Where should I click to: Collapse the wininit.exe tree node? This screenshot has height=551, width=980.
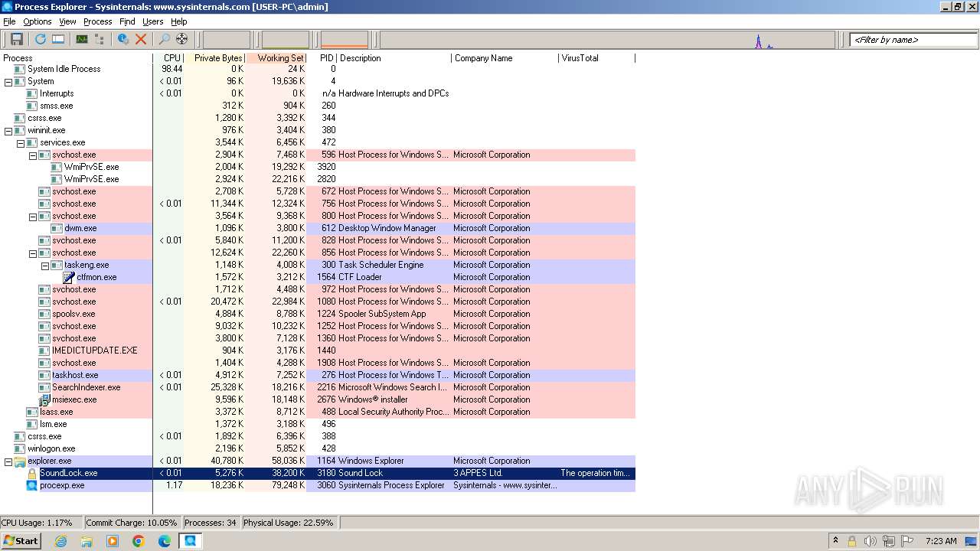point(8,130)
